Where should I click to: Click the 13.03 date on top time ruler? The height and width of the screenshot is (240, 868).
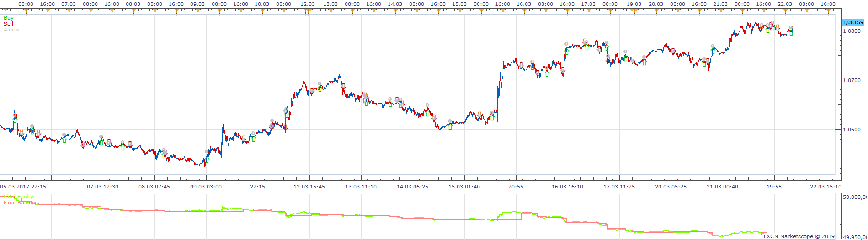(x=330, y=4)
